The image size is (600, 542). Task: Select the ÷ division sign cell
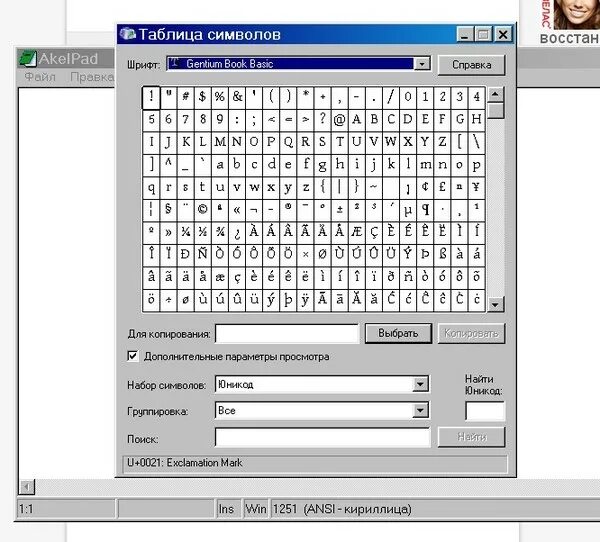[168, 300]
